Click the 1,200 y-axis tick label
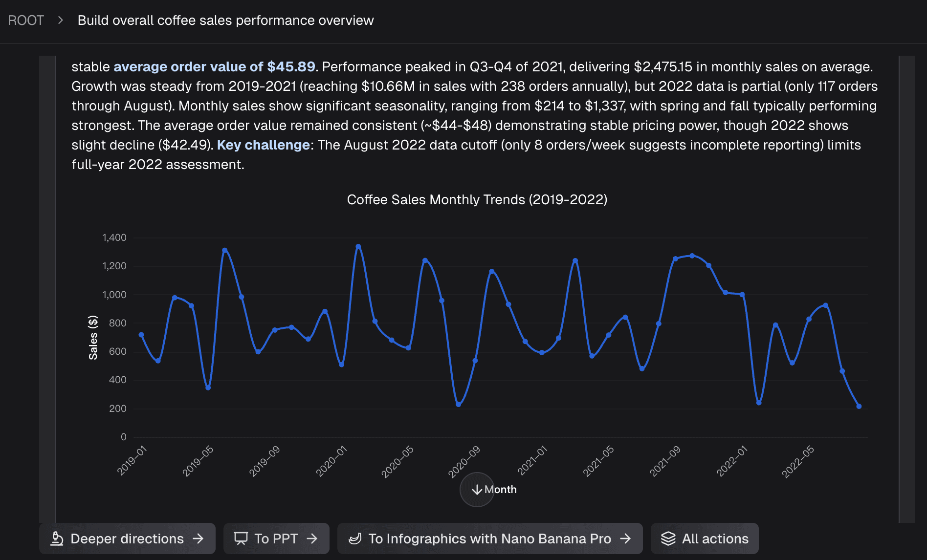927x560 pixels. pos(114,266)
